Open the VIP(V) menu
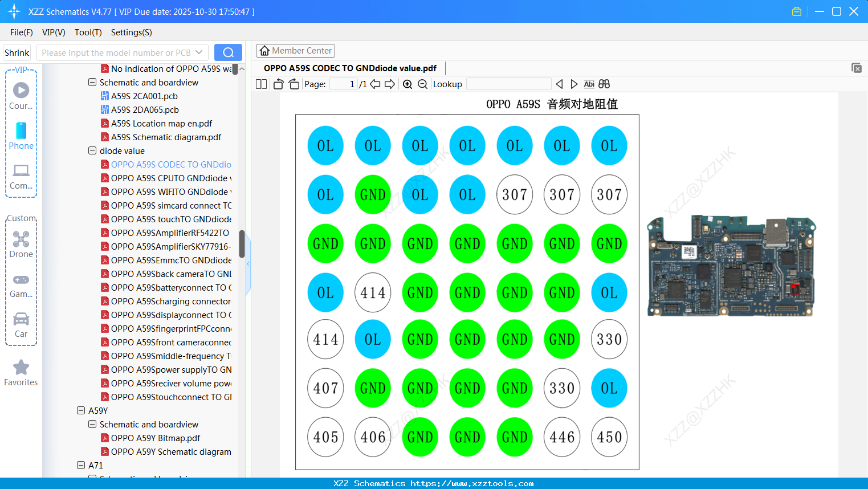Screen dimensions: 868x489 coord(54,32)
